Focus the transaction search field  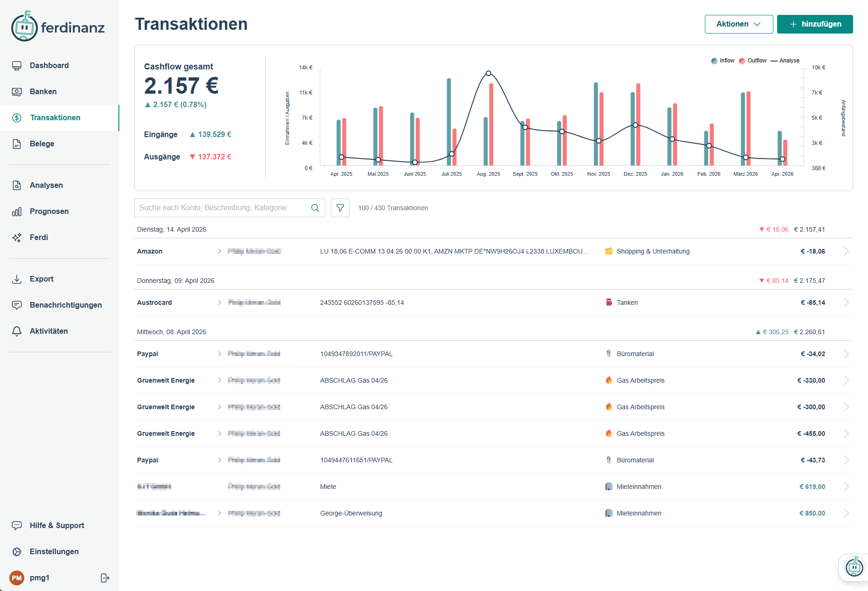coord(221,208)
